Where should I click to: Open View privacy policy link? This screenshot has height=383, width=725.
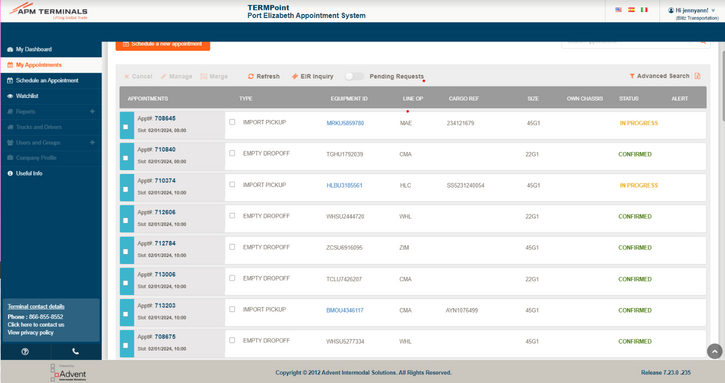pos(31,333)
